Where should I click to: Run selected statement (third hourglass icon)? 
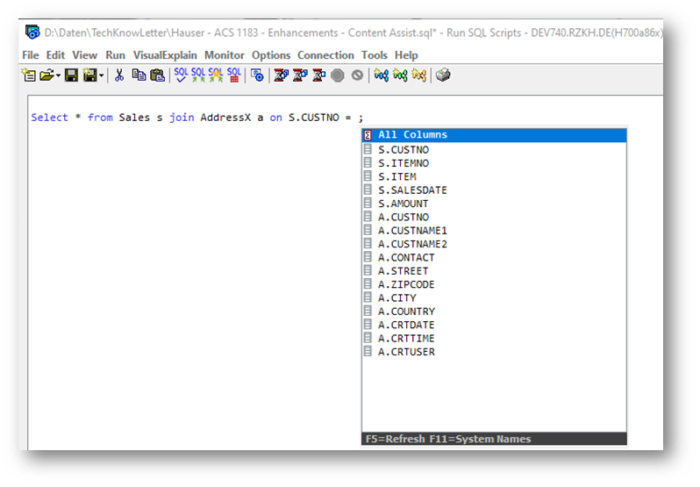319,75
